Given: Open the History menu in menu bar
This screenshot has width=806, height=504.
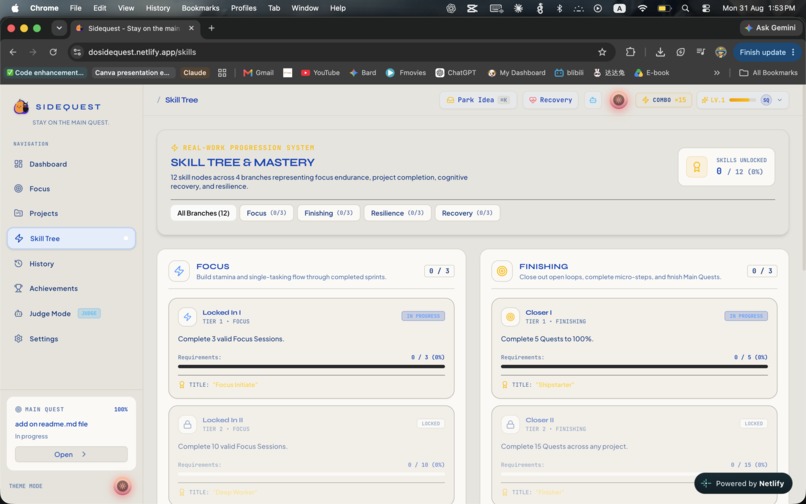Looking at the screenshot, I should pos(158,8).
